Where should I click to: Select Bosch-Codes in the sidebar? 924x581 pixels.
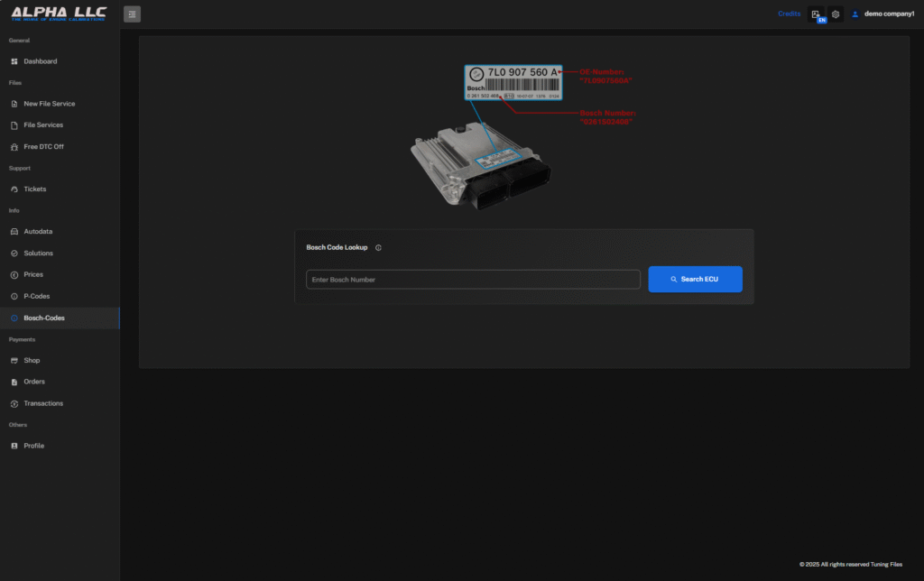(x=60, y=318)
